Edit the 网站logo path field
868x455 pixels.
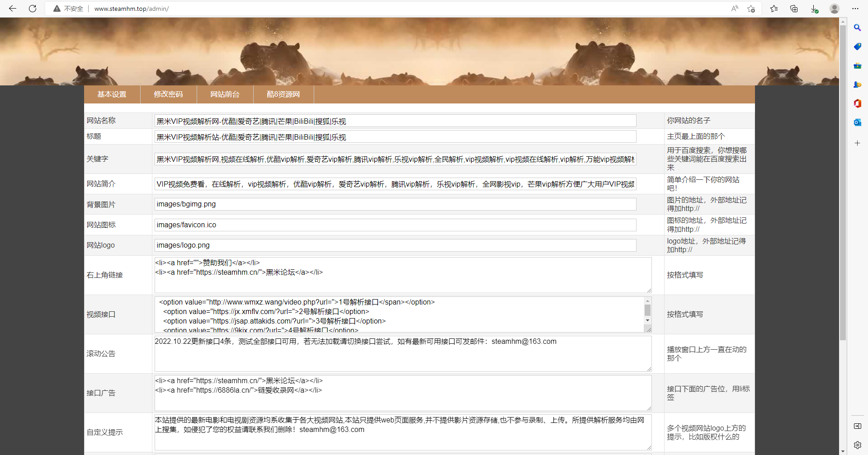pyautogui.click(x=395, y=245)
